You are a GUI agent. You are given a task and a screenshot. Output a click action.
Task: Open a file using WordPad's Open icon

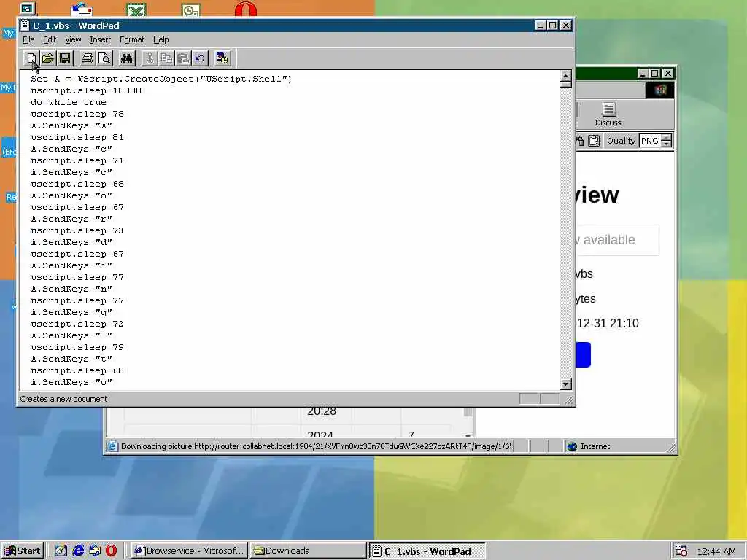tap(48, 58)
